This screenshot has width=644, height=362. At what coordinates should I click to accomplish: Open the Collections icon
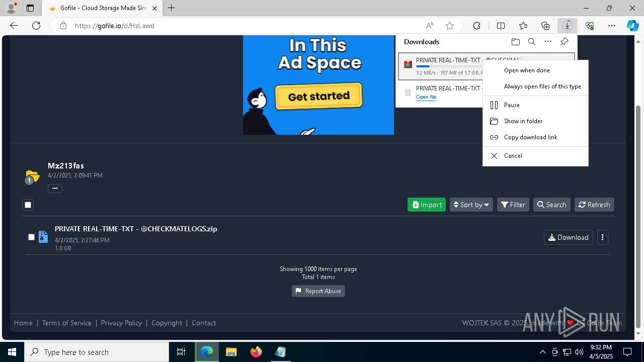(x=545, y=26)
